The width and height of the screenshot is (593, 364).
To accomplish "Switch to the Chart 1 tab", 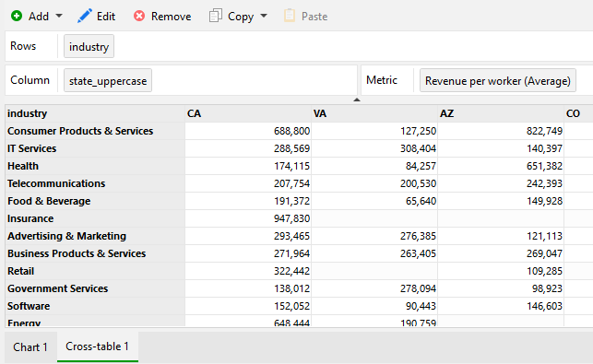I will tap(30, 347).
